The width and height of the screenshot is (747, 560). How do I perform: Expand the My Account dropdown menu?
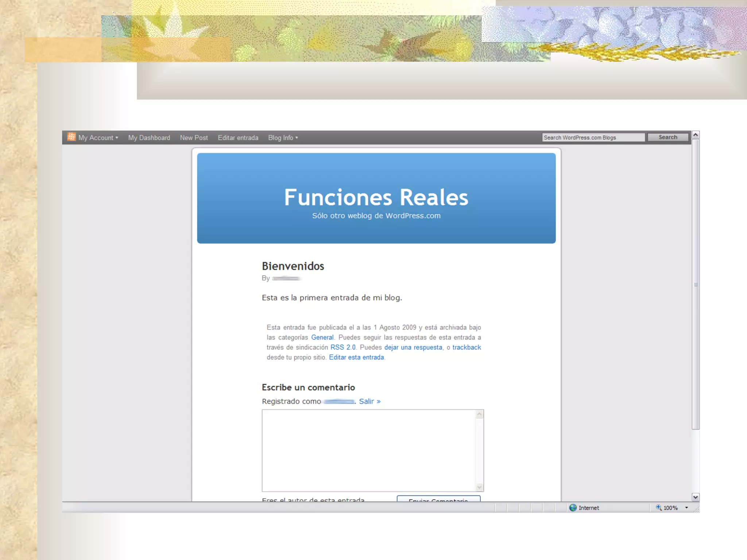click(98, 138)
